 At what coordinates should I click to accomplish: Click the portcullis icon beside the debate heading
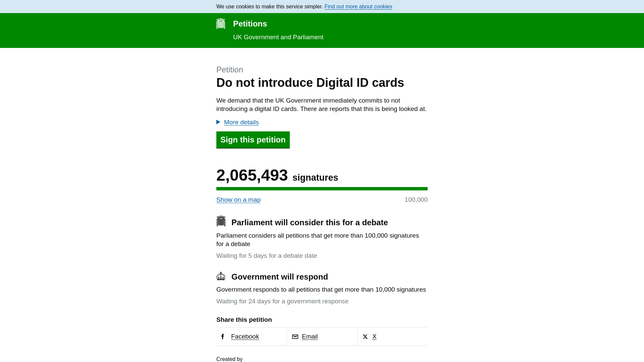221,221
